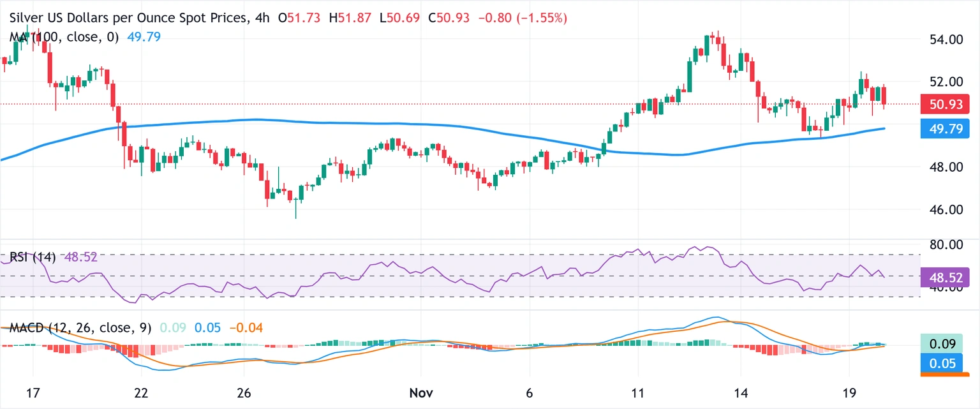Click the 46.00 price axis label
Image resolution: width=980 pixels, height=409 pixels.
(x=946, y=209)
